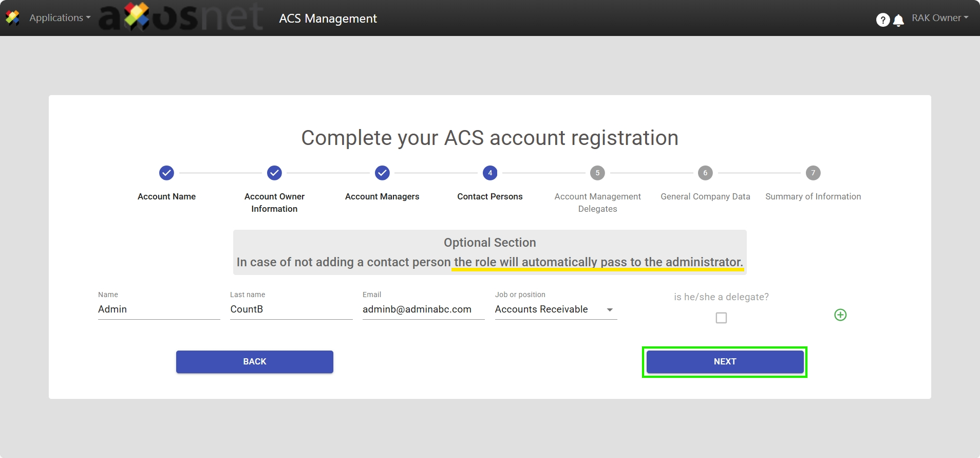
Task: Click step 5 Account Management Delegates circle
Action: click(597, 173)
